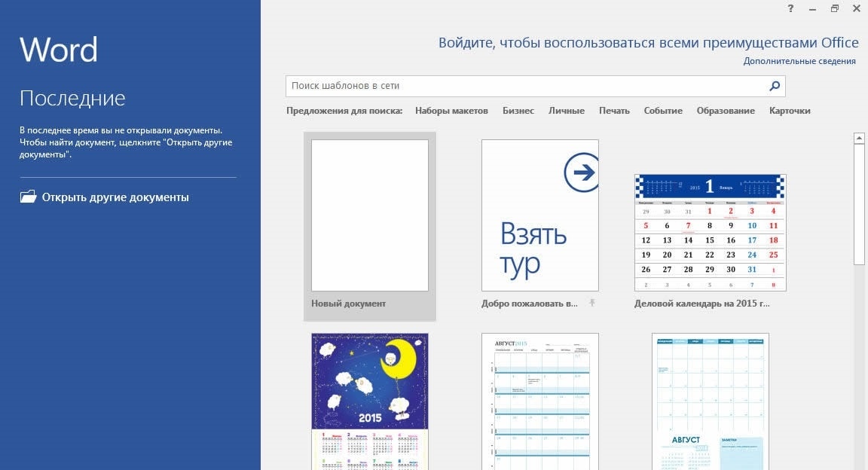
Task: Search suggestion Наборы макетов
Action: click(452, 111)
